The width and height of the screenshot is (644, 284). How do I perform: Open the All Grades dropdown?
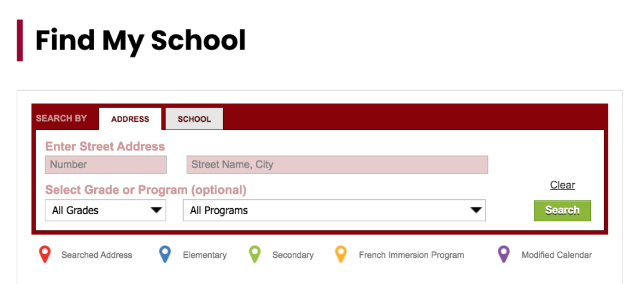pos(106,211)
